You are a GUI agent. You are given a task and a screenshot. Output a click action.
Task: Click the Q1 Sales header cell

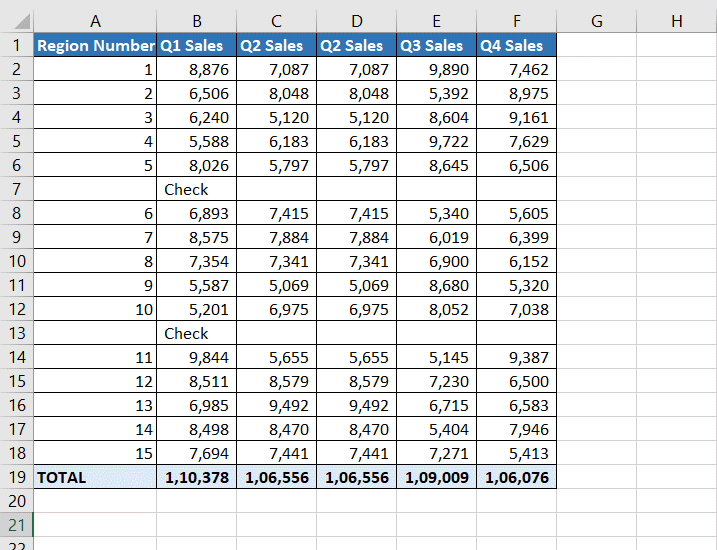pyautogui.click(x=197, y=45)
